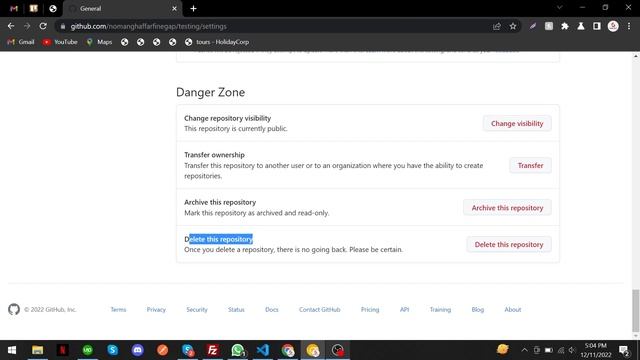Open the Chrome profile avatar
This screenshot has width=640, height=360.
coord(613,26)
